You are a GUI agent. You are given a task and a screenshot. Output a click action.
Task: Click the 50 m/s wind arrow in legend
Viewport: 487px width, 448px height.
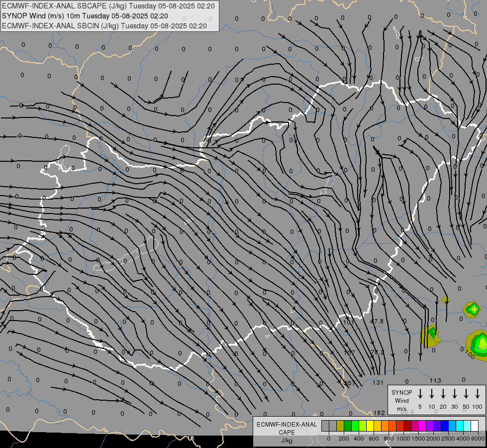[x=466, y=394]
